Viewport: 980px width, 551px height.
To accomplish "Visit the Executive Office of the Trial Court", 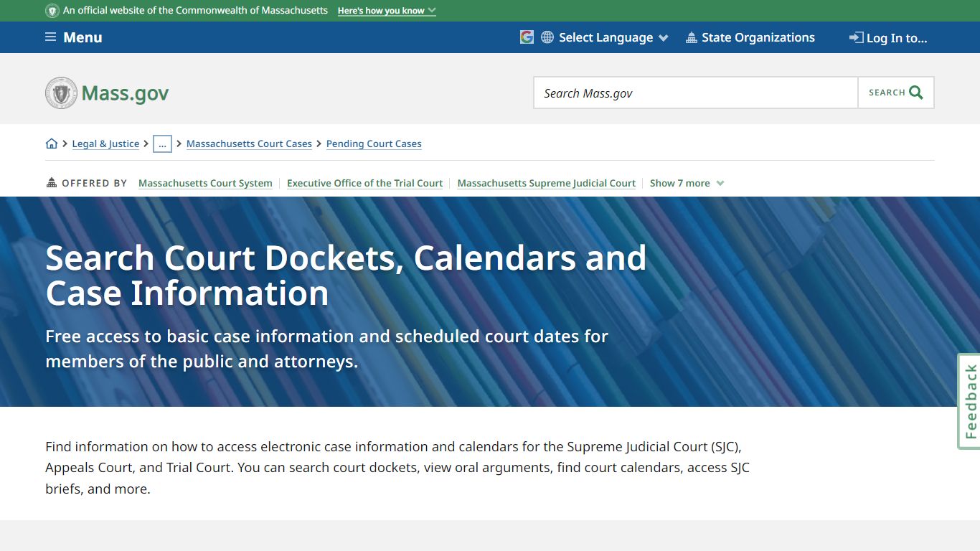I will click(x=364, y=183).
